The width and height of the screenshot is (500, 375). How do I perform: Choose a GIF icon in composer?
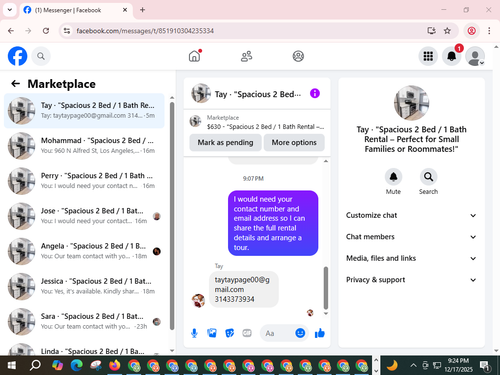tap(247, 333)
